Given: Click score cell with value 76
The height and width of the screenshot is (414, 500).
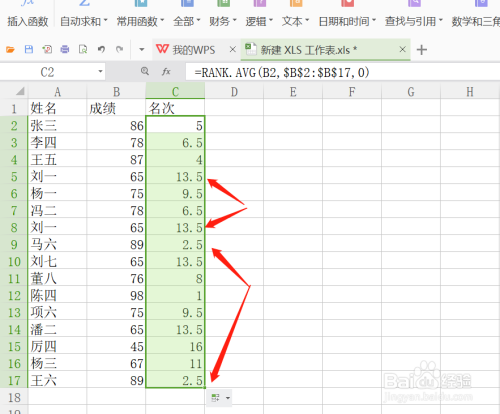Looking at the screenshot, I should (116, 278).
